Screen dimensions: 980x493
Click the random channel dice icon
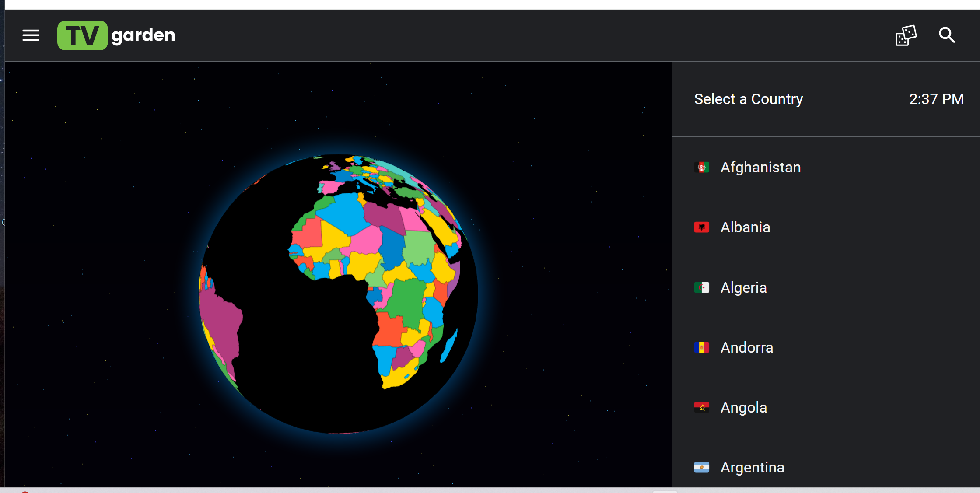pos(906,35)
